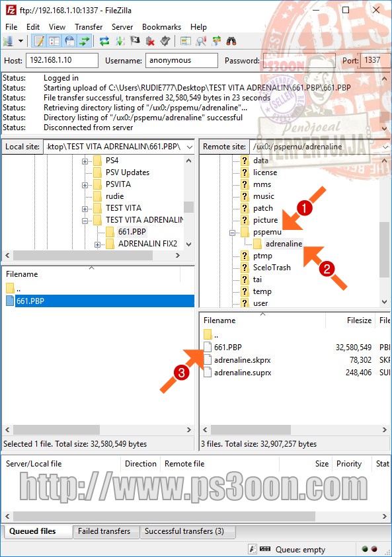
Task: Open the Edit menu
Action: pos(33,27)
